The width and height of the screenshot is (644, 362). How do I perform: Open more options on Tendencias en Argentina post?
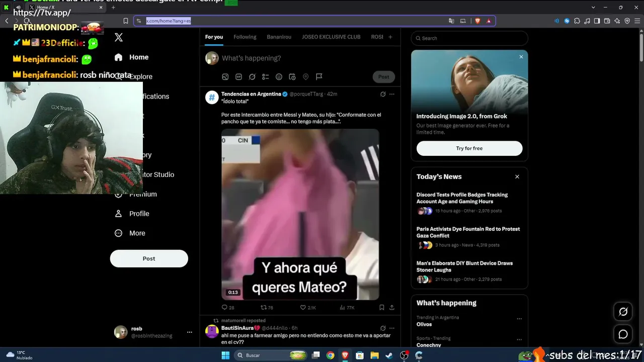click(x=392, y=94)
